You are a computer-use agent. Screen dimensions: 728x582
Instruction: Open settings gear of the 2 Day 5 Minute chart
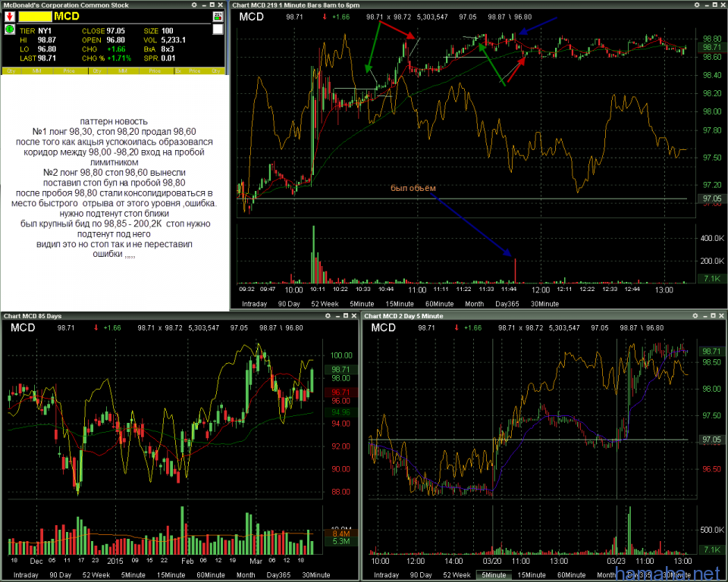pos(695,315)
